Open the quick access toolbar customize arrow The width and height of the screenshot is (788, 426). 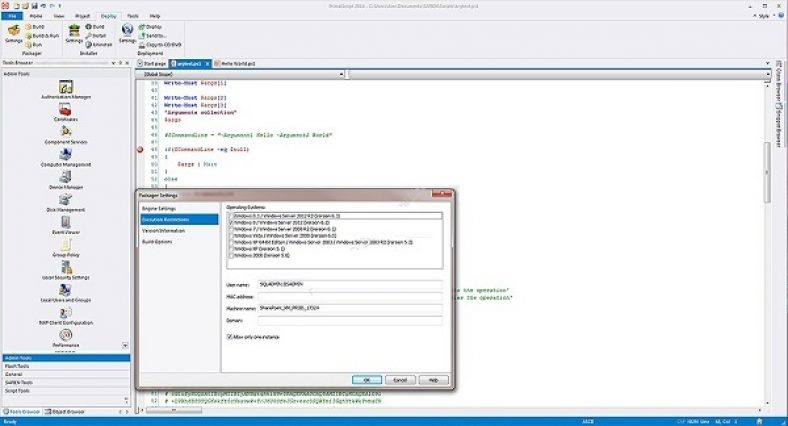click(x=60, y=6)
